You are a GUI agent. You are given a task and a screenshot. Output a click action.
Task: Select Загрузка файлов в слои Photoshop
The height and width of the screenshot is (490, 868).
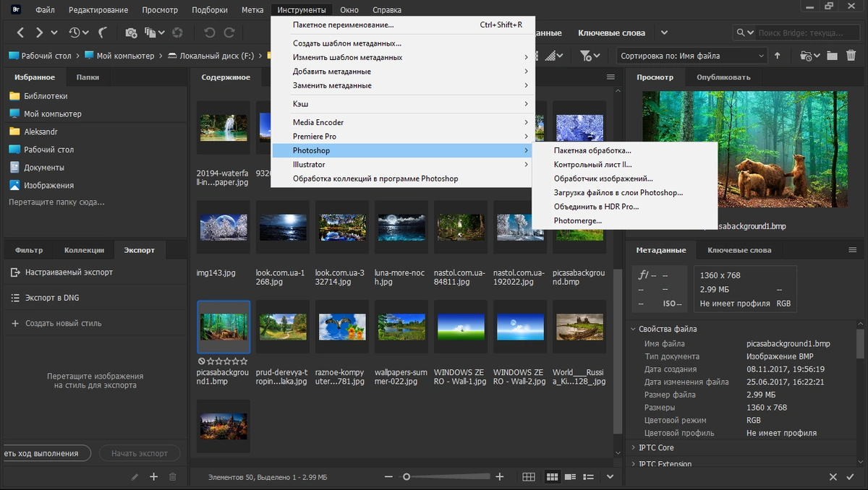click(625, 192)
